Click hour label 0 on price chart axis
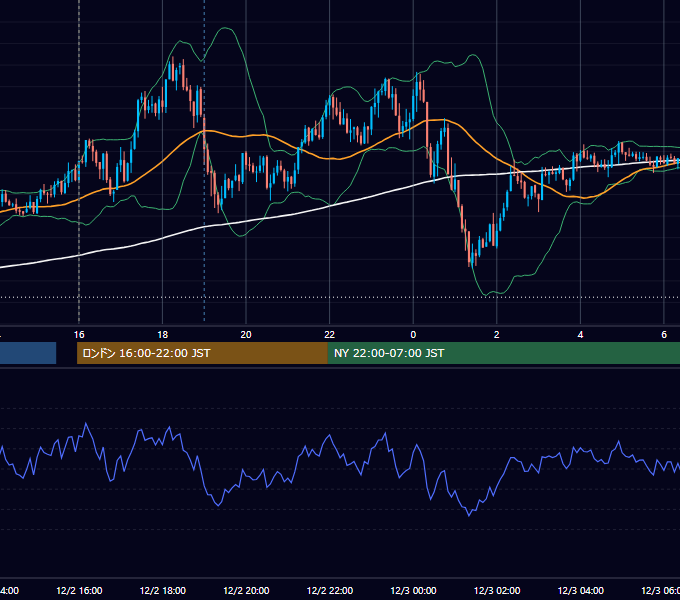This screenshot has height=600, width=680. 413,335
